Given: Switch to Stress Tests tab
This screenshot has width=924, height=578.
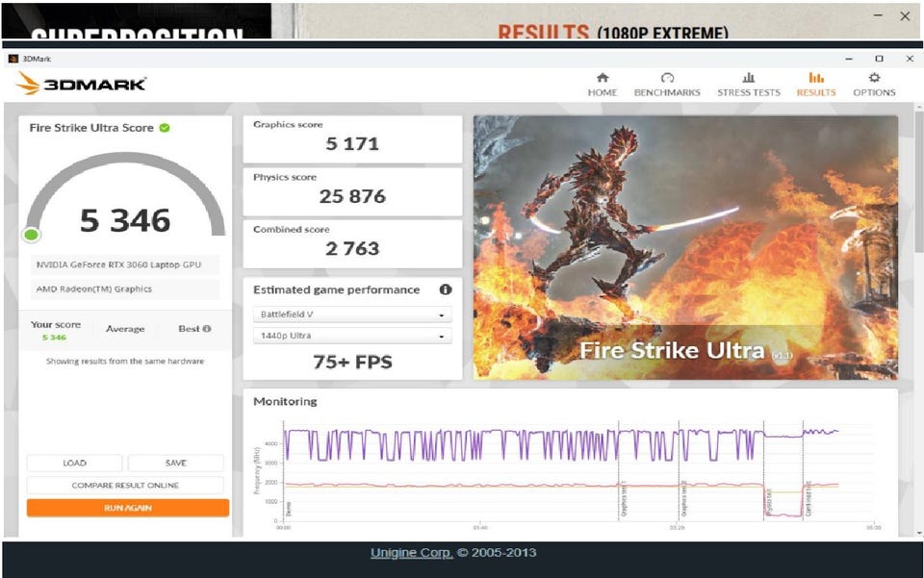Looking at the screenshot, I should 749,85.
